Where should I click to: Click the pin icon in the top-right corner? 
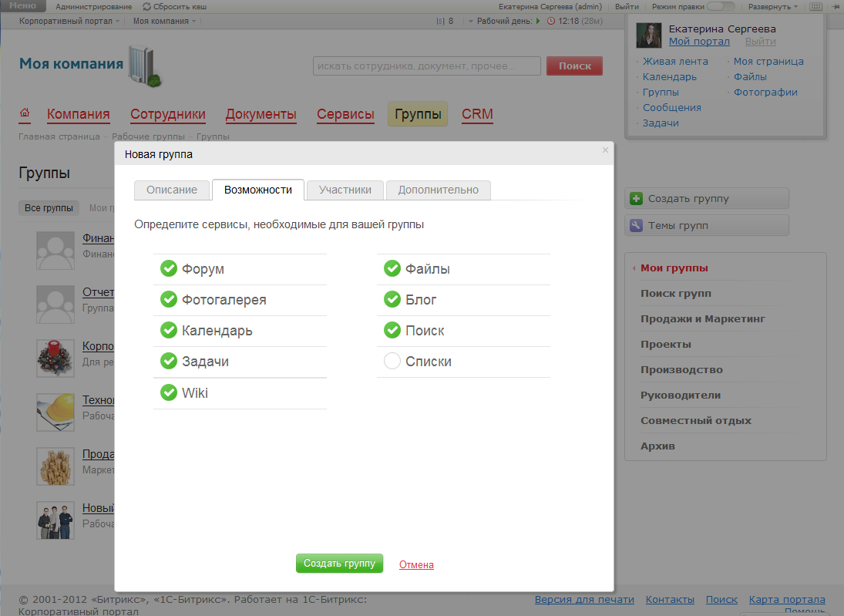pos(836,6)
